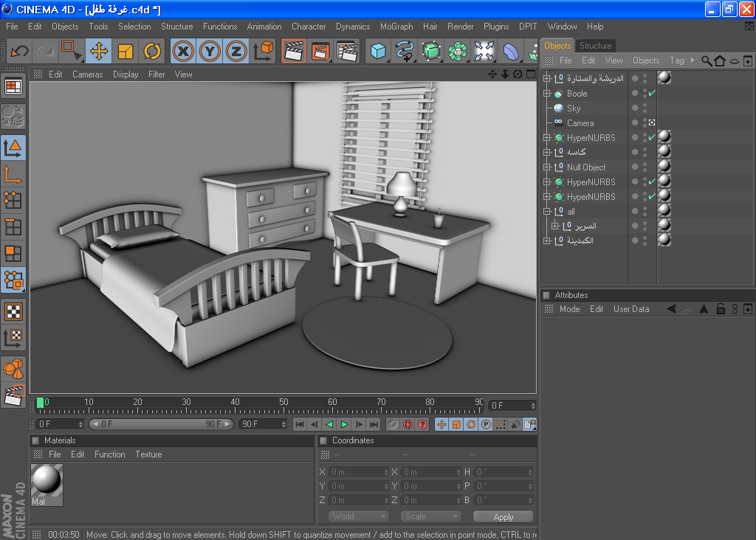Open the viewport Cameras menu
The height and width of the screenshot is (540, 756).
coord(88,75)
